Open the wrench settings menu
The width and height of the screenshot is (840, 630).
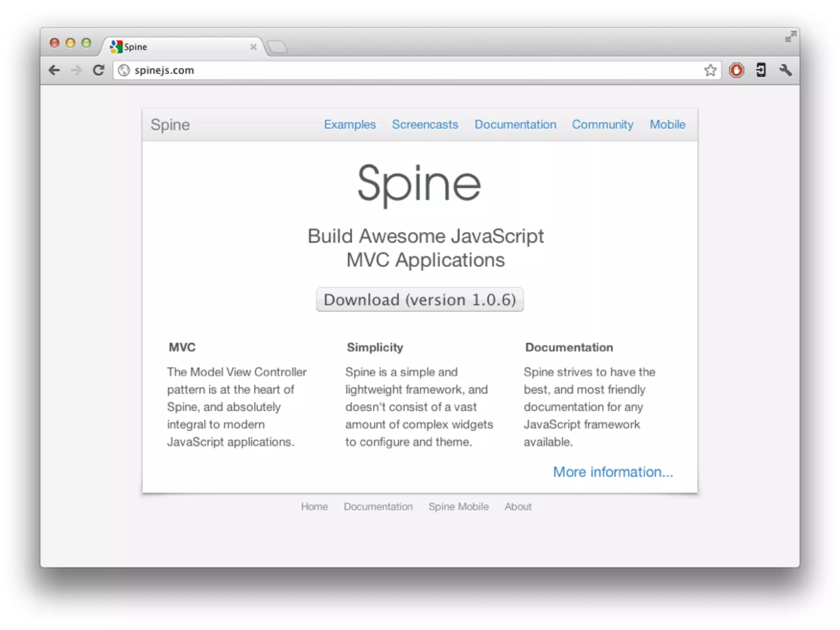coord(785,70)
